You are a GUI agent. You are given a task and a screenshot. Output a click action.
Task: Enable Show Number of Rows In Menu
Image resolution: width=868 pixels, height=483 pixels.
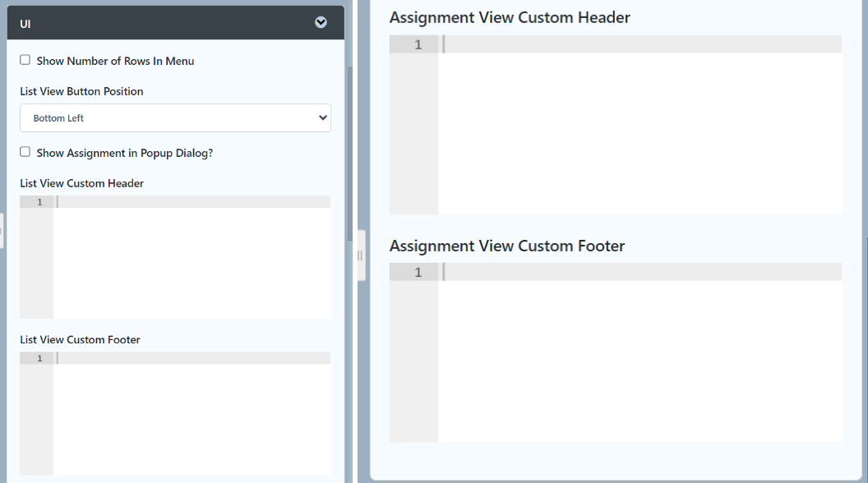click(25, 60)
